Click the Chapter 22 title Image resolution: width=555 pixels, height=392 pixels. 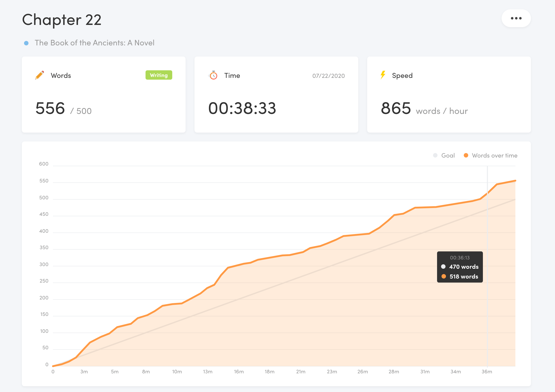62,20
